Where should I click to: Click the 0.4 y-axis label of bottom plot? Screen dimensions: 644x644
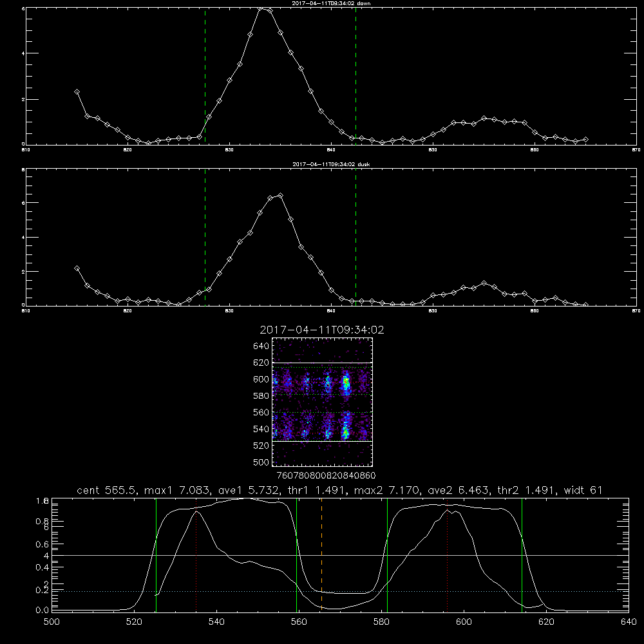click(43, 567)
